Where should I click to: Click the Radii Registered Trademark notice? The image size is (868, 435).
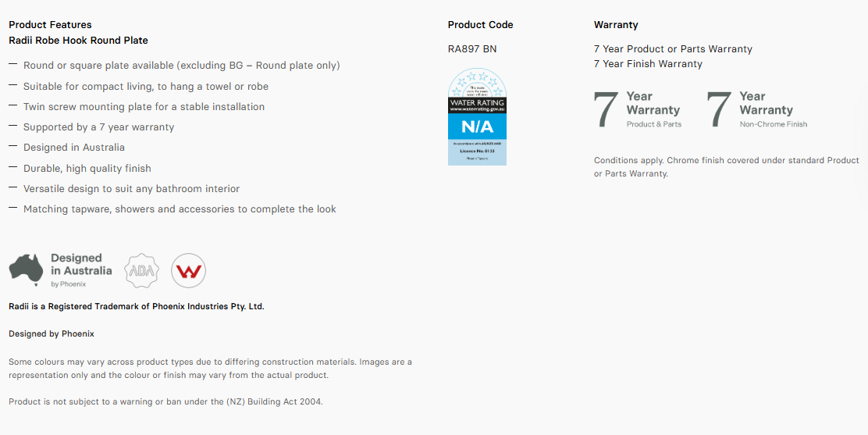[137, 306]
